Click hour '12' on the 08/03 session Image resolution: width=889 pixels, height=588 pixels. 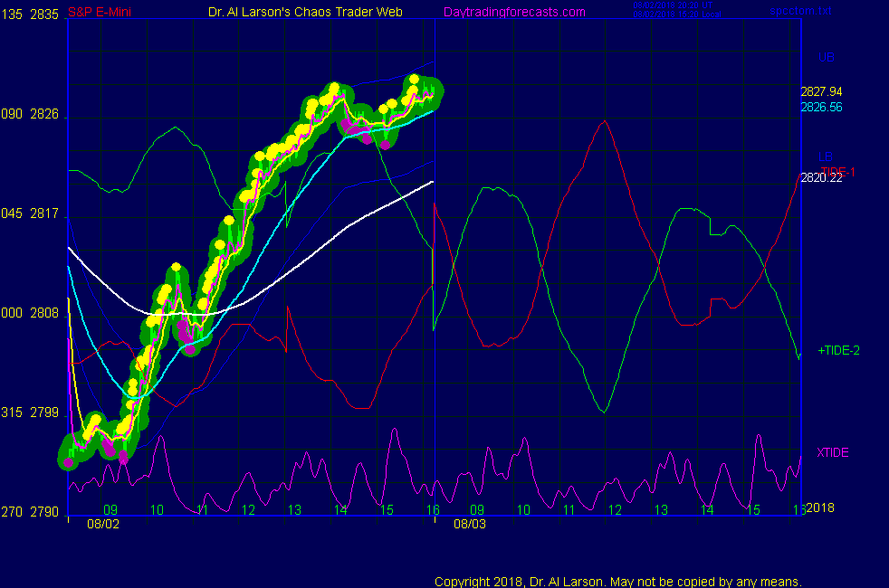click(616, 510)
